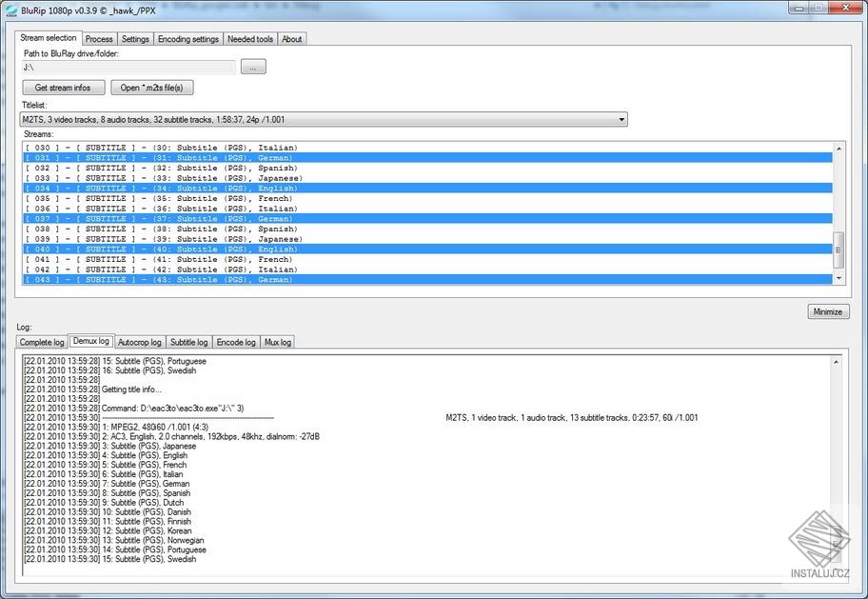Switch to the Demux log tab
Viewport: 868px width, 599px height.
(x=91, y=341)
